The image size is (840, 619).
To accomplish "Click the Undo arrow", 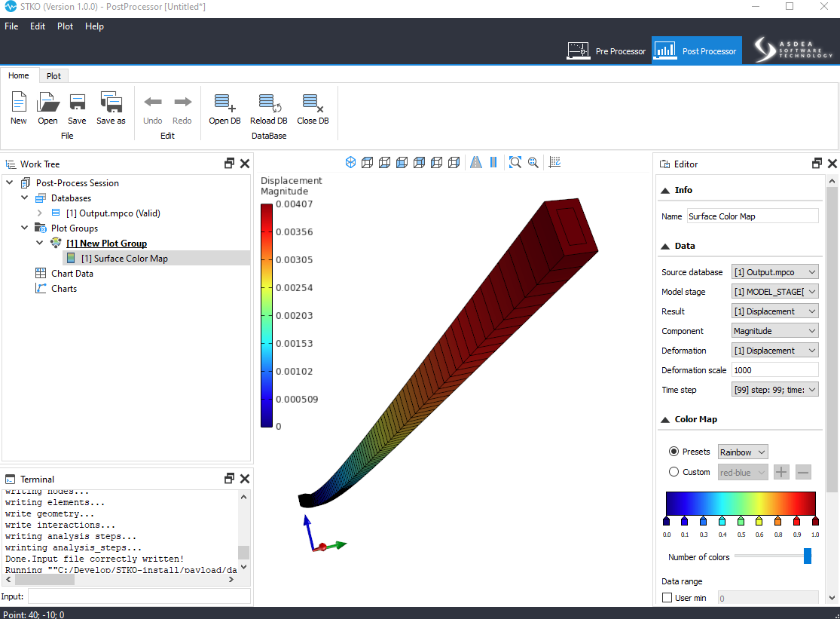I will (x=153, y=102).
